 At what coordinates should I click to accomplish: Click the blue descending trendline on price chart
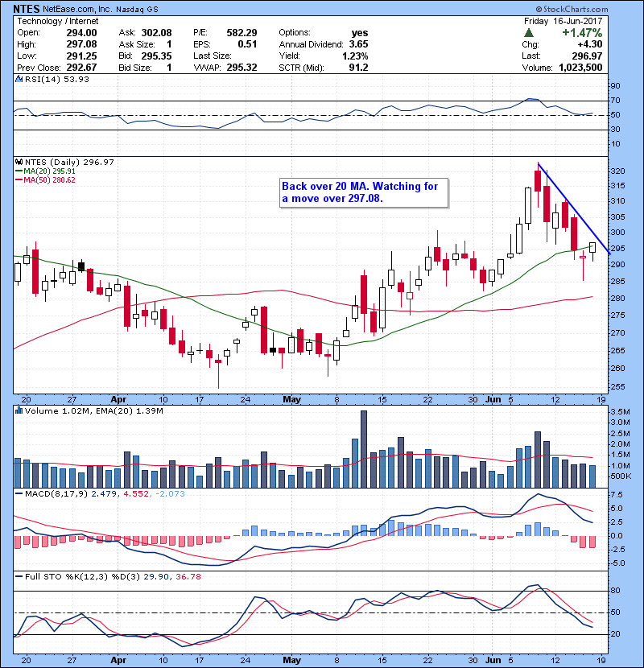574,208
